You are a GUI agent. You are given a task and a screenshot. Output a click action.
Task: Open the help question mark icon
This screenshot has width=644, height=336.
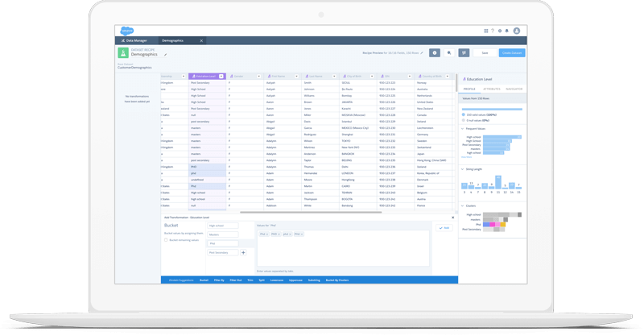493,31
